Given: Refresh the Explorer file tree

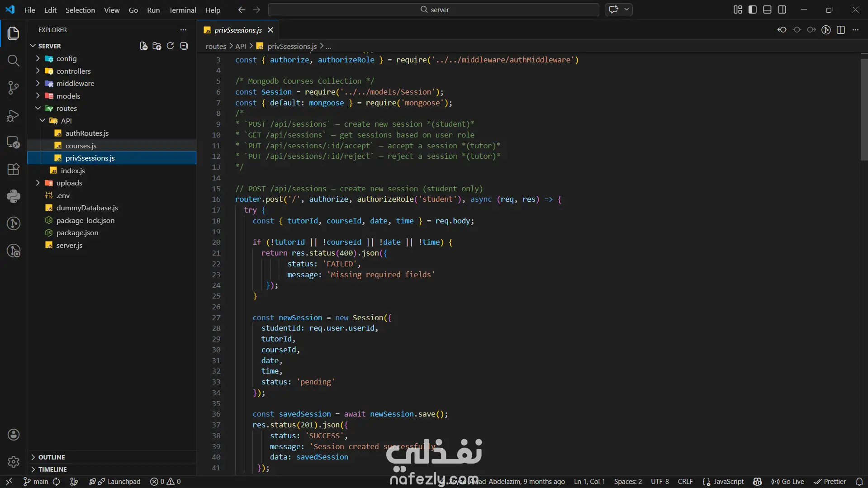Looking at the screenshot, I should (x=170, y=46).
